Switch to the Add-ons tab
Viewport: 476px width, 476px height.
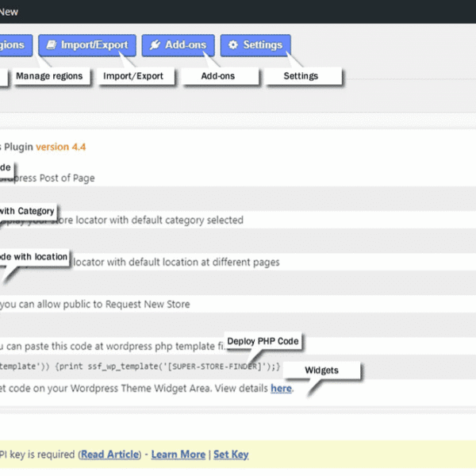pos(178,45)
